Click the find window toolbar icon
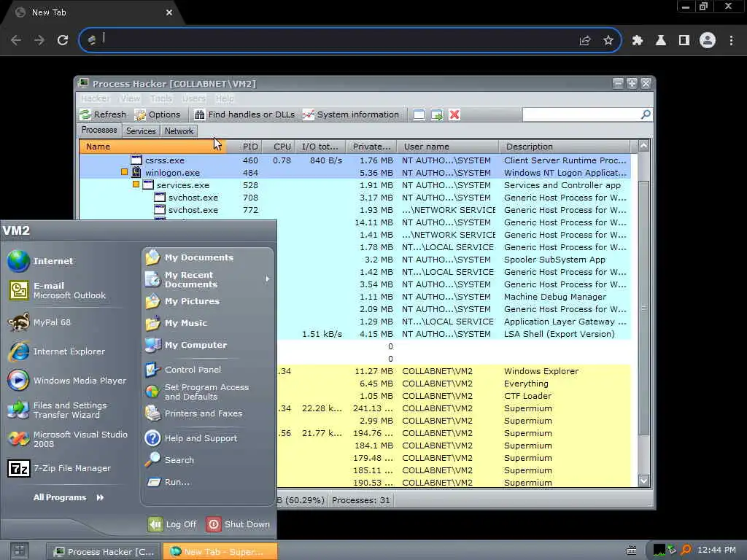The height and width of the screenshot is (560, 747). click(419, 114)
